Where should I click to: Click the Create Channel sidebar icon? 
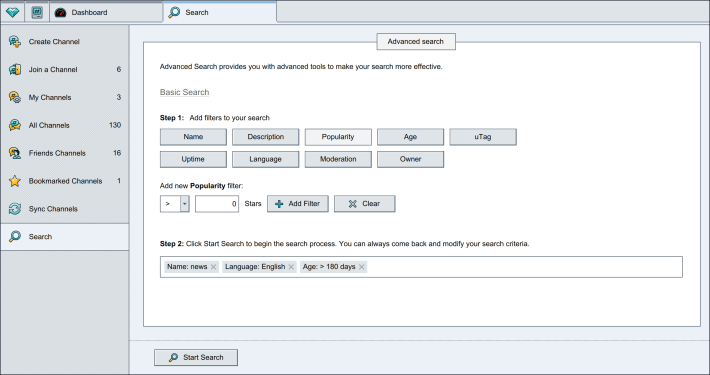[15, 42]
